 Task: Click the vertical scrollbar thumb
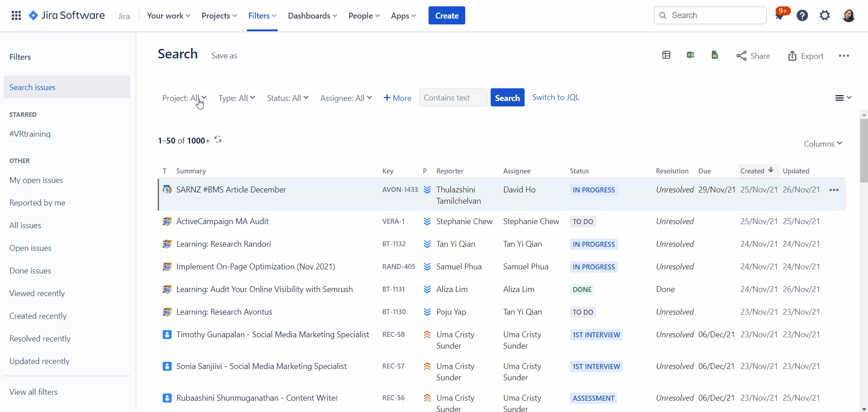(864, 150)
